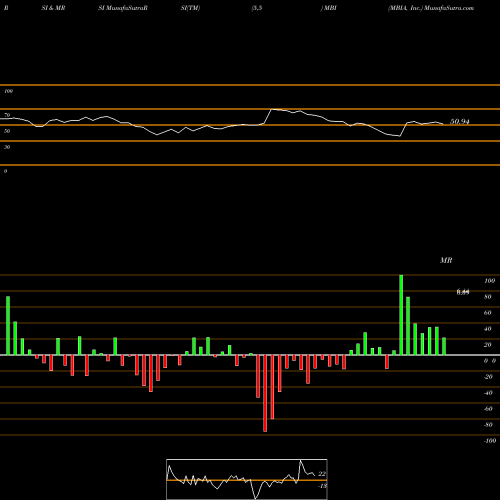Select the current RSI value 50.94
The image size is (500, 500).
[460, 122]
